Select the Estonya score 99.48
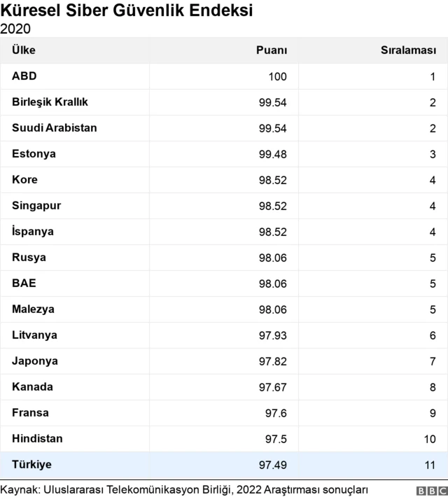The width and height of the screenshot is (448, 499). tap(272, 155)
